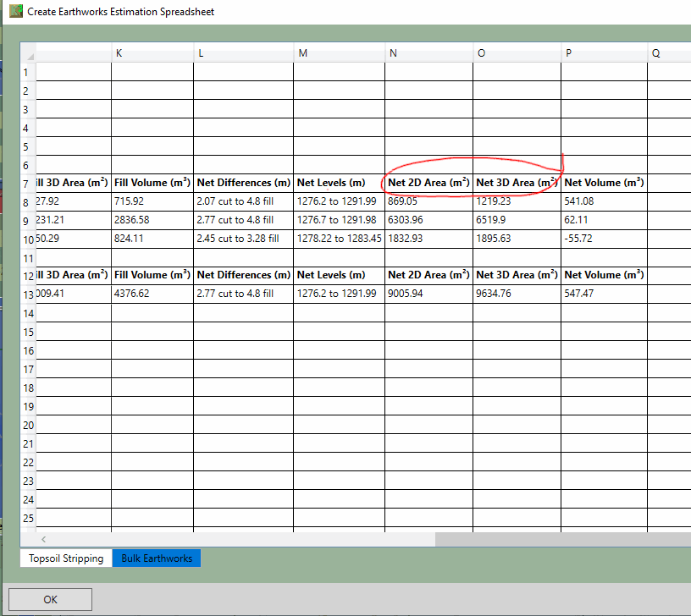The image size is (691, 616).
Task: Click the 'Net 3D Area (m²)' cell in row 12
Action: (517, 275)
